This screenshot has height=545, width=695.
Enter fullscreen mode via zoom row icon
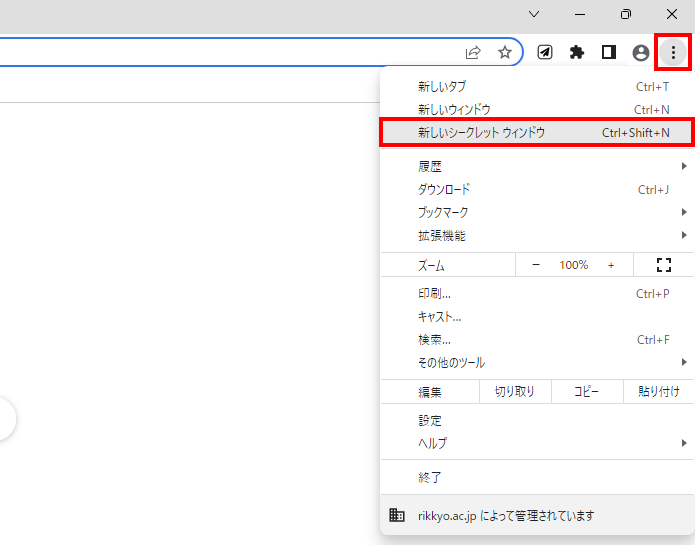[x=663, y=265]
